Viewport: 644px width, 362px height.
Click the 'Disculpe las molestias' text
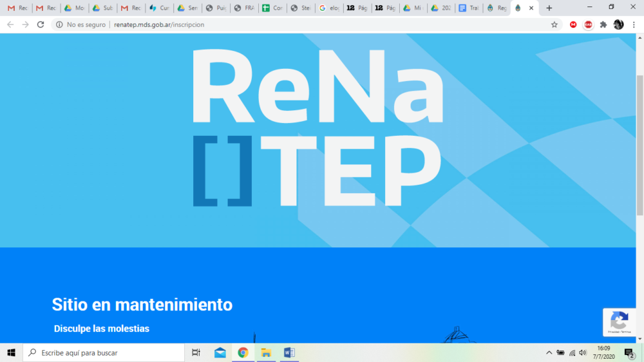[102, 329]
